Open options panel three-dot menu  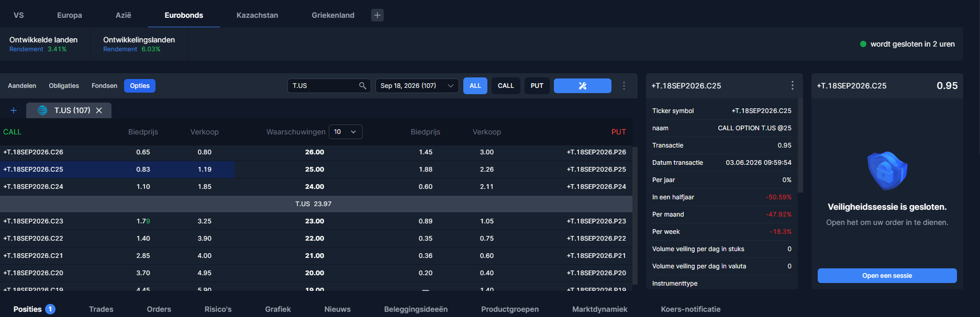click(x=623, y=86)
